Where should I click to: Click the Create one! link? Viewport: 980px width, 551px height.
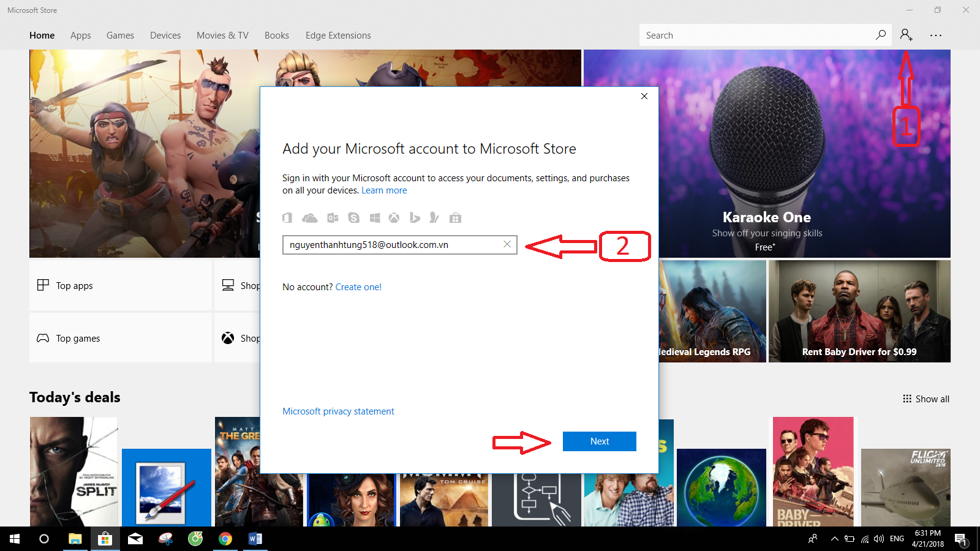(x=358, y=287)
